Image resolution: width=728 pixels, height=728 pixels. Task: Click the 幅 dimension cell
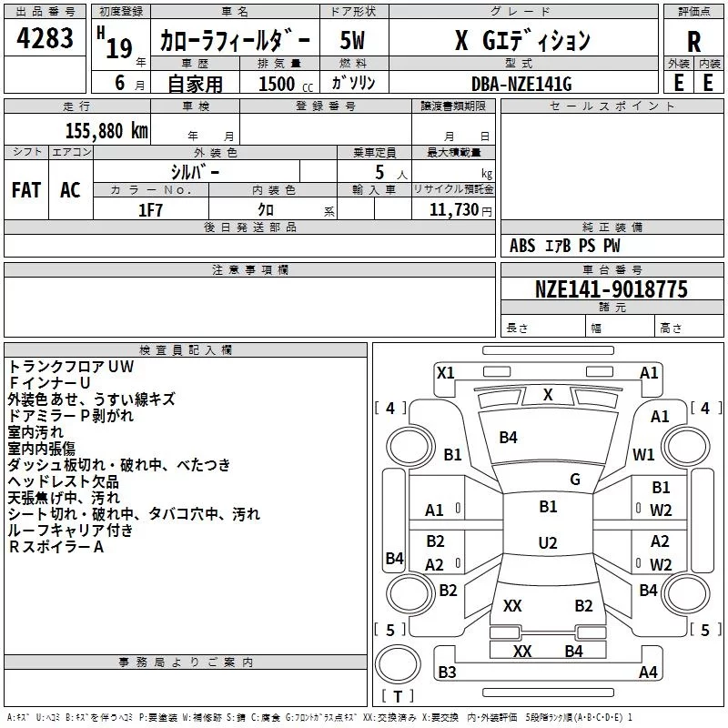pos(621,328)
